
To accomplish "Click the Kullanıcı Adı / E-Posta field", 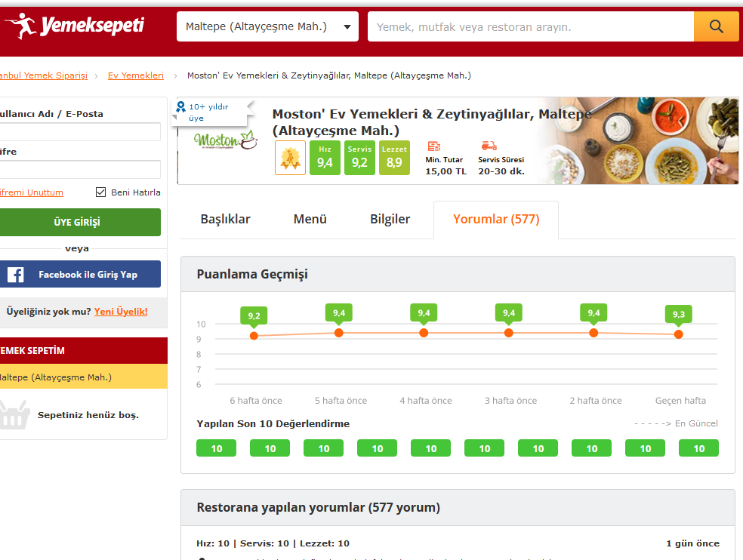I will [x=79, y=132].
